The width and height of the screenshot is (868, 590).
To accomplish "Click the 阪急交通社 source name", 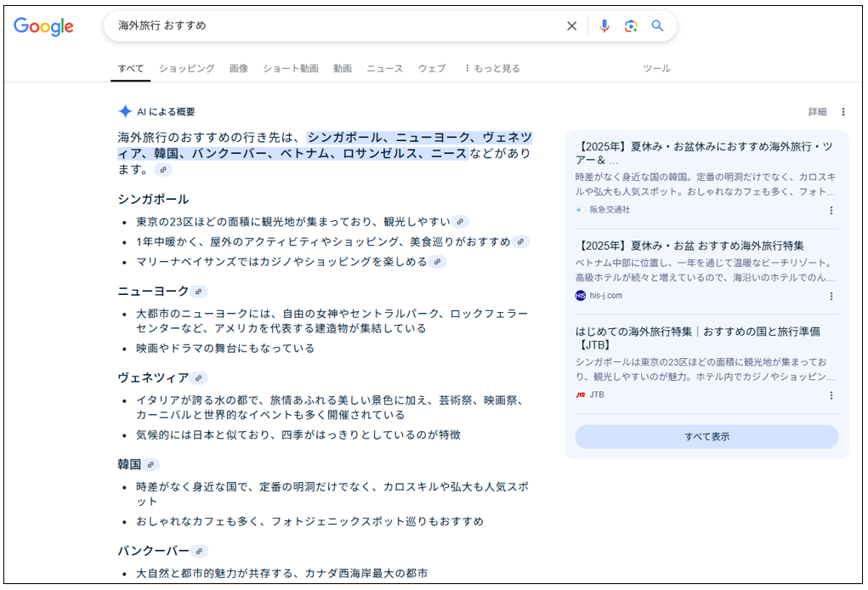I will [610, 210].
